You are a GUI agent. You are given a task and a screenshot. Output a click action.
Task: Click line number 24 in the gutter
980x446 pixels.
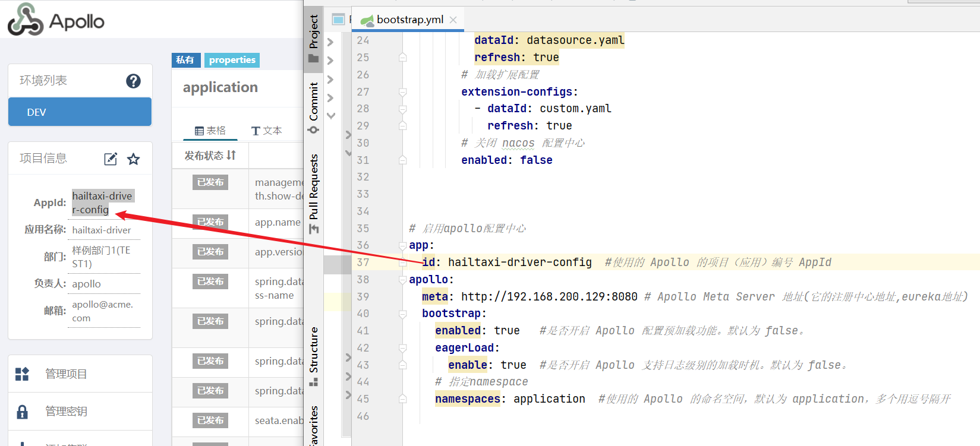tap(363, 40)
